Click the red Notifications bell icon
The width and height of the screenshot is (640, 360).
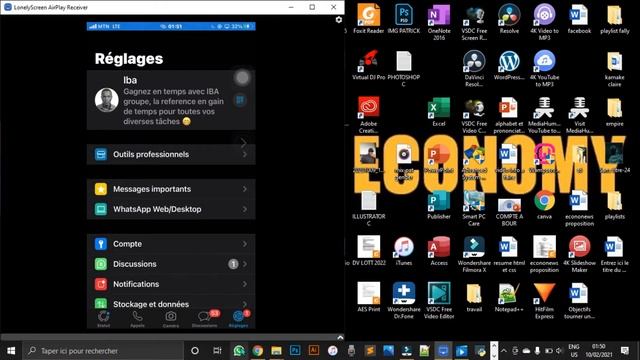tap(101, 284)
